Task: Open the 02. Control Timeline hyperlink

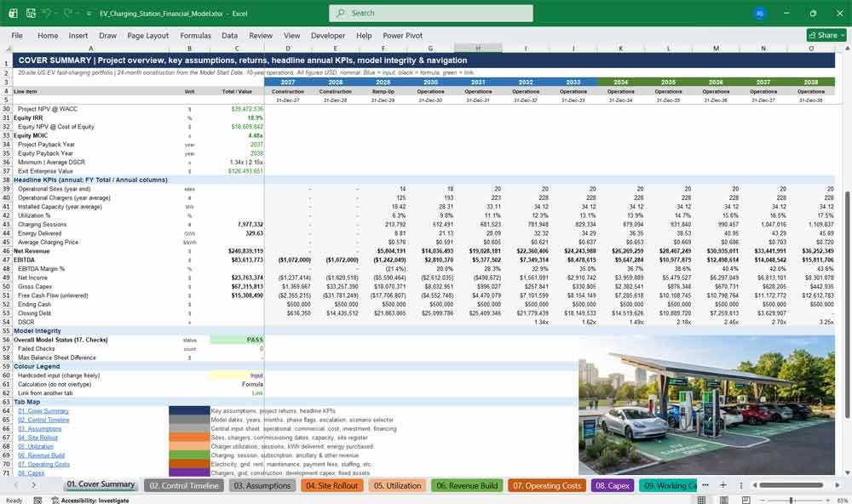Action: tap(43, 420)
